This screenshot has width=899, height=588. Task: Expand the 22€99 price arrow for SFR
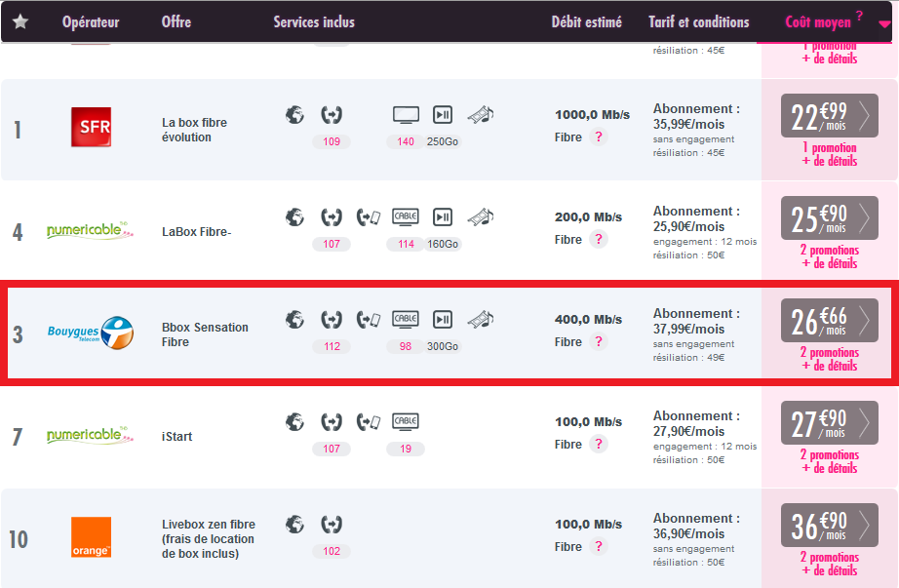864,116
